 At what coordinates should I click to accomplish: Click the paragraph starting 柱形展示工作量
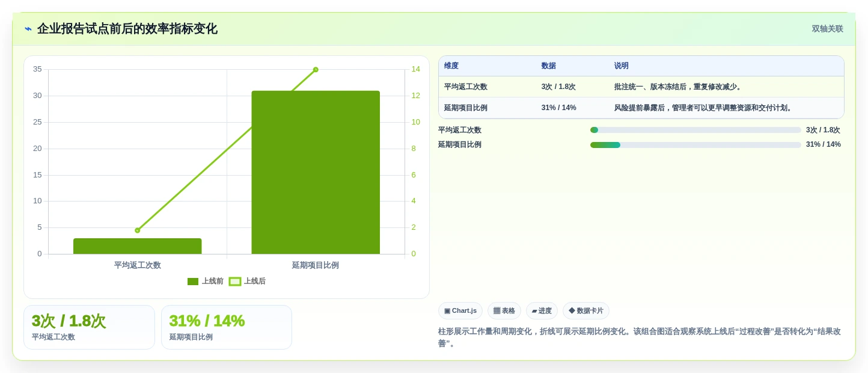[x=640, y=338]
